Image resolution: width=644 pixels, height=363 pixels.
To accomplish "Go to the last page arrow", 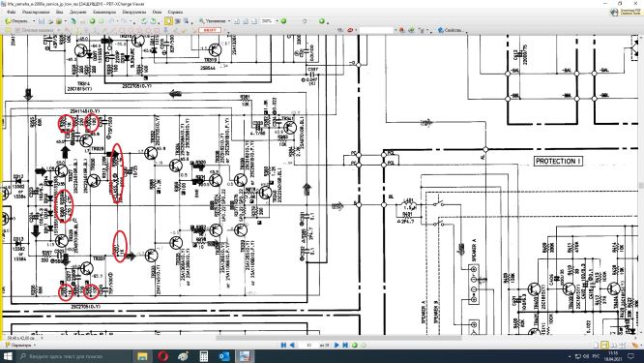I will 345,346.
